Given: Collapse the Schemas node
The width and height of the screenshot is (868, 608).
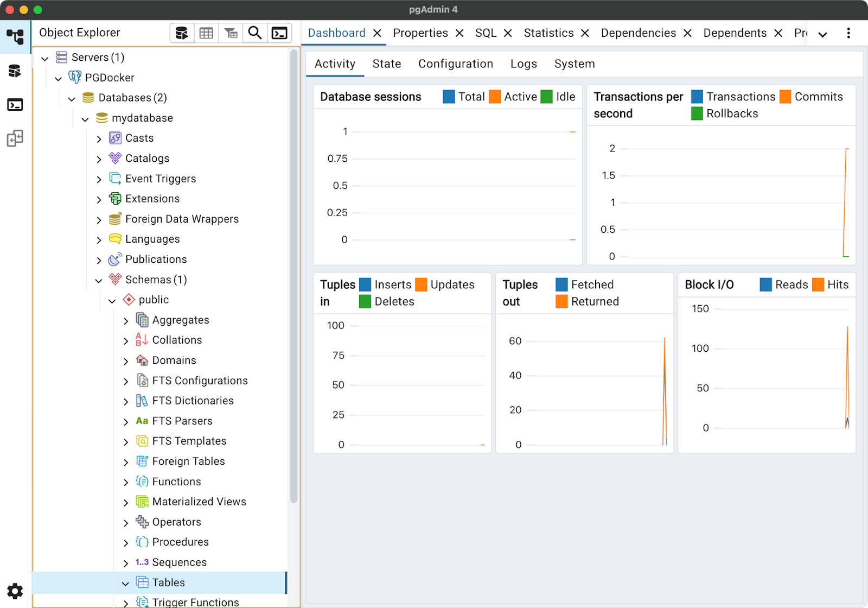Looking at the screenshot, I should click(99, 280).
